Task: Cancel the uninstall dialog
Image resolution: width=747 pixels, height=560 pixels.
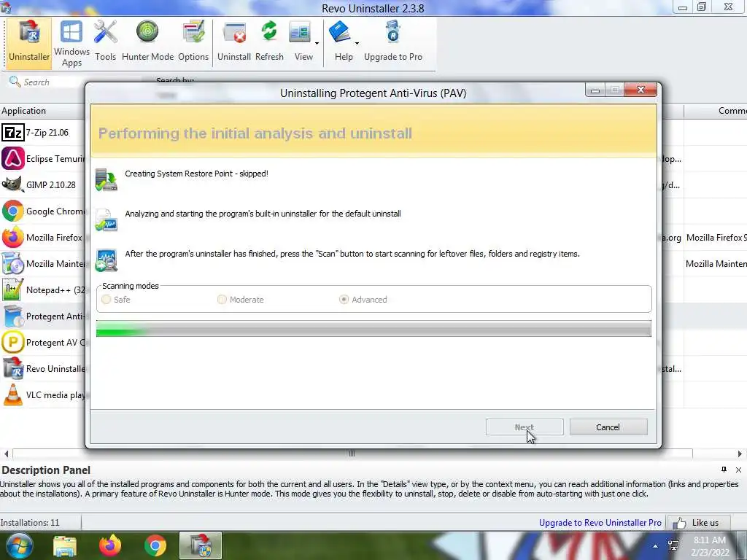Action: coord(608,427)
